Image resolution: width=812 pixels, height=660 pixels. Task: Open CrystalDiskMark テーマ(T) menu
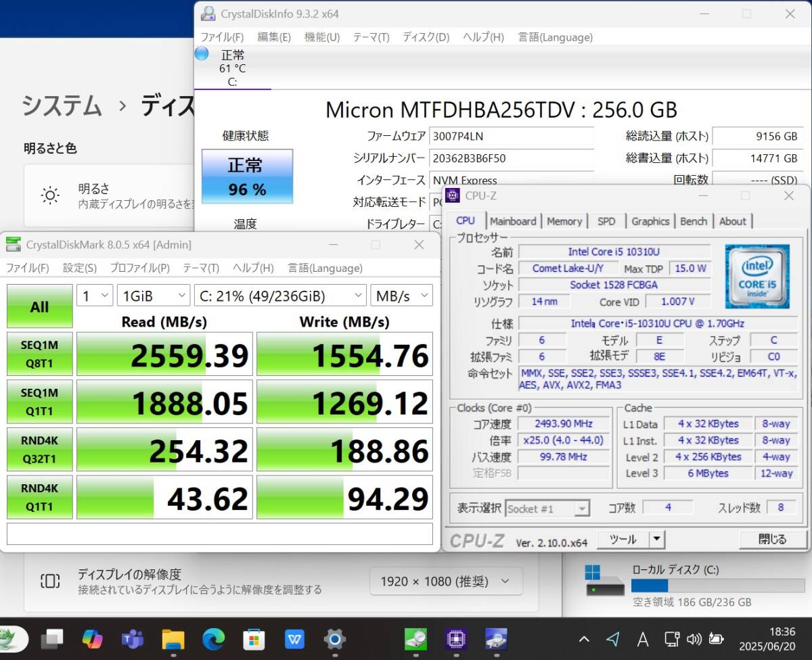click(x=201, y=268)
